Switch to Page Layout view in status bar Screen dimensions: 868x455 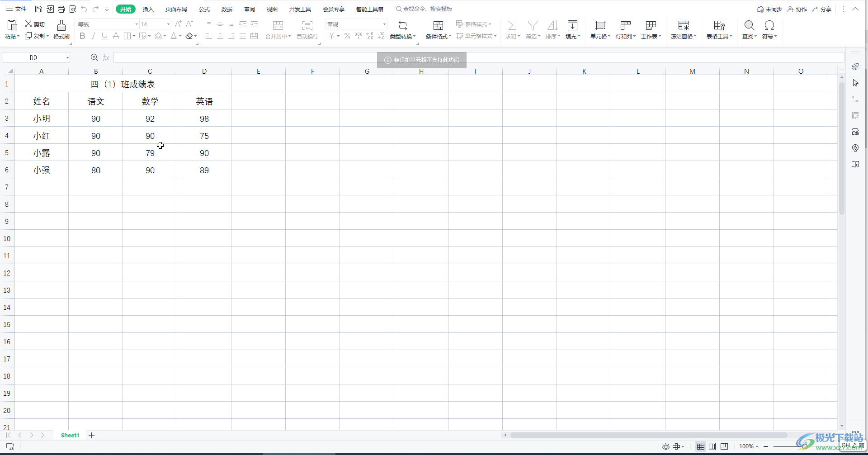click(x=712, y=446)
